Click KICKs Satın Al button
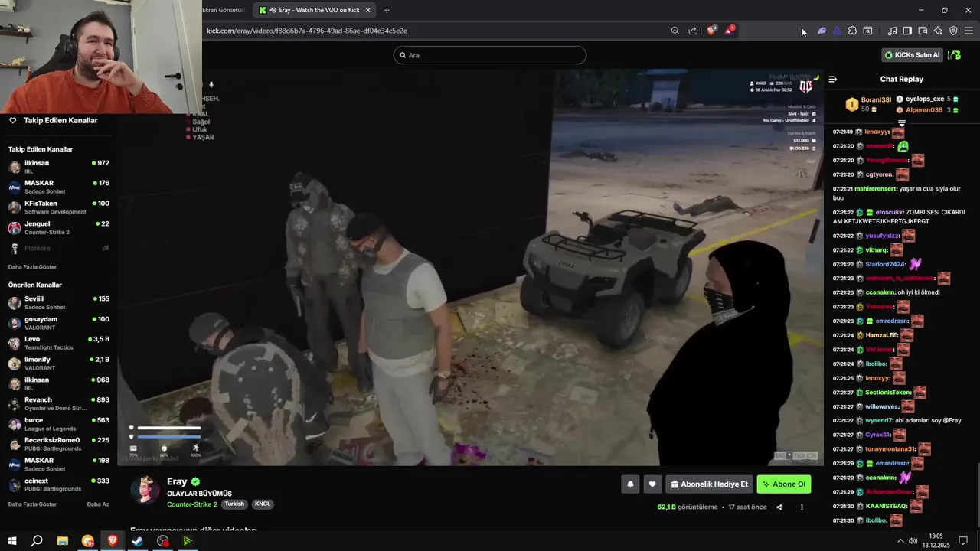 coord(911,55)
